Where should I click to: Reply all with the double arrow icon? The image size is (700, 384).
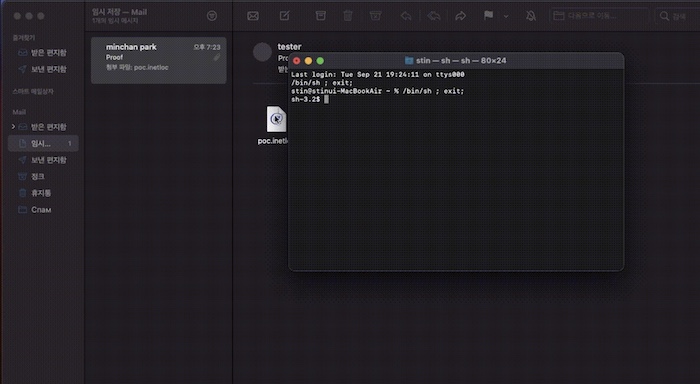point(433,16)
